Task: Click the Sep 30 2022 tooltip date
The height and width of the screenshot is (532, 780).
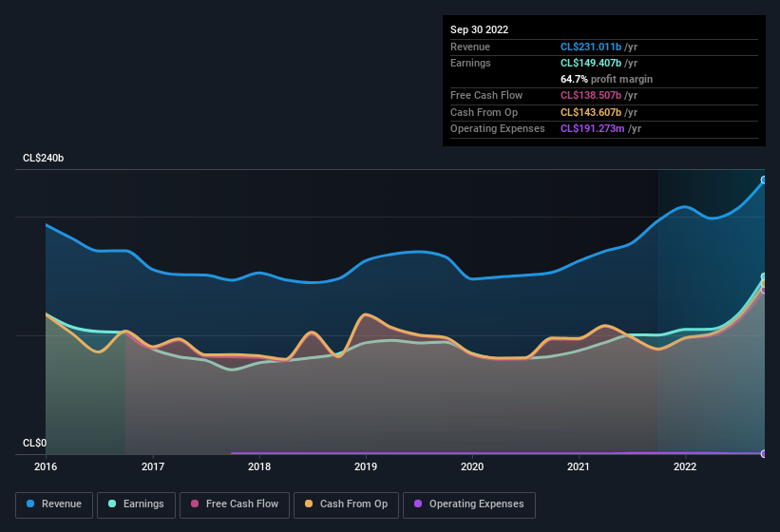Action: click(479, 29)
